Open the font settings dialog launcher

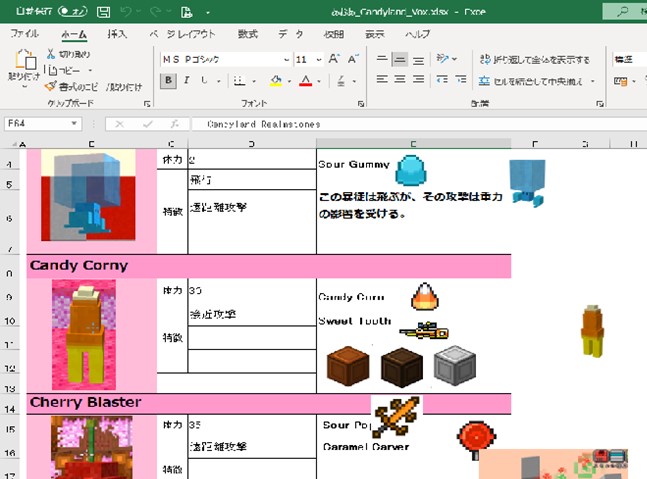pos(361,104)
